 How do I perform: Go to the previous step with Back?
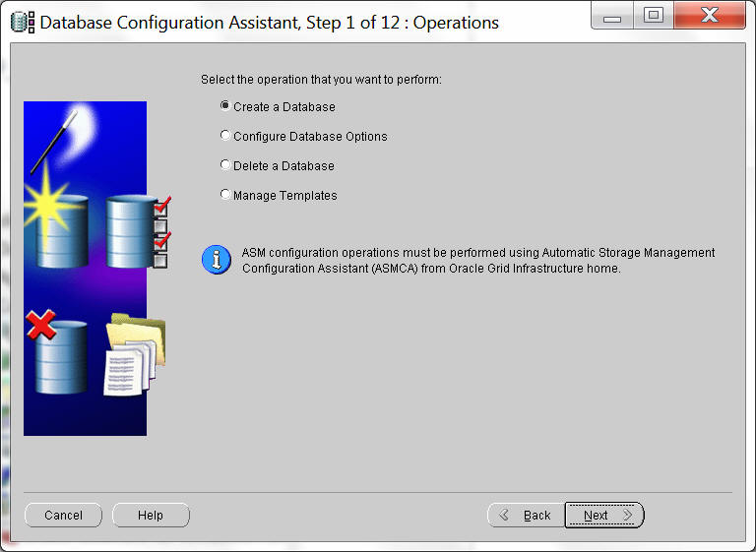526,516
